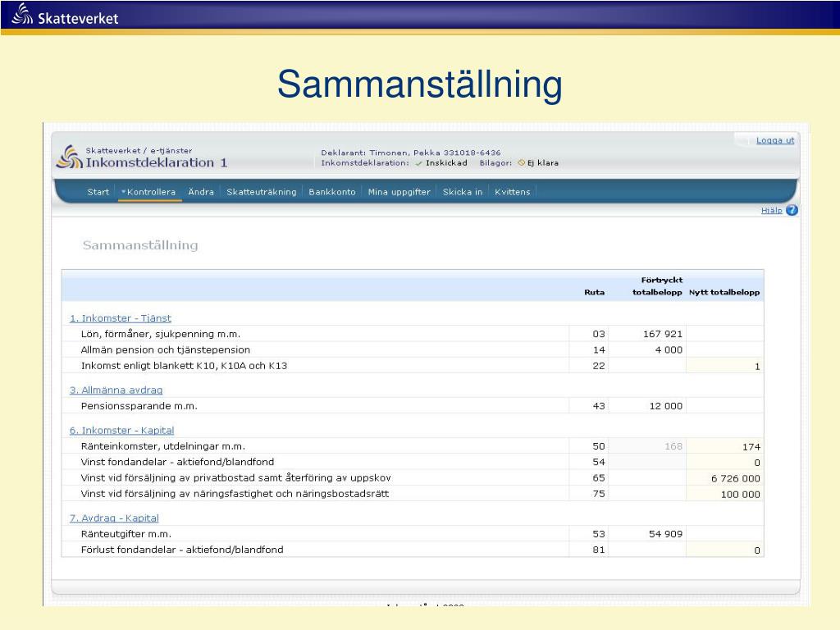
Task: Click the orange Ej klara status icon
Action: click(x=521, y=163)
